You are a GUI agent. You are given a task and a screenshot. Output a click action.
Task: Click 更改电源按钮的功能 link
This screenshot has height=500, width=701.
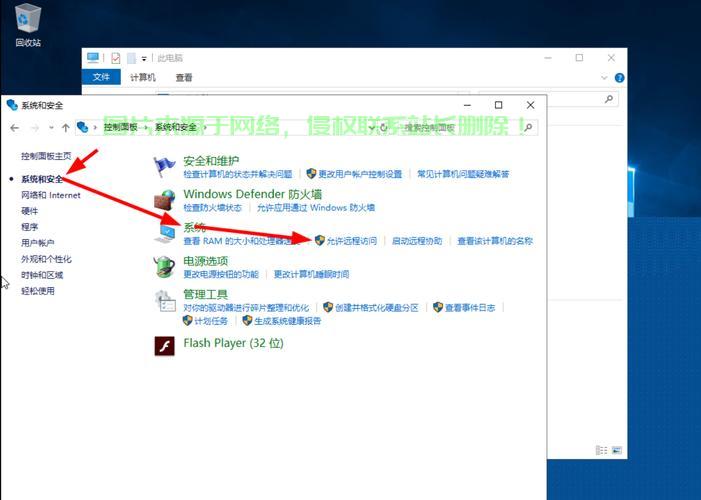[x=221, y=274]
